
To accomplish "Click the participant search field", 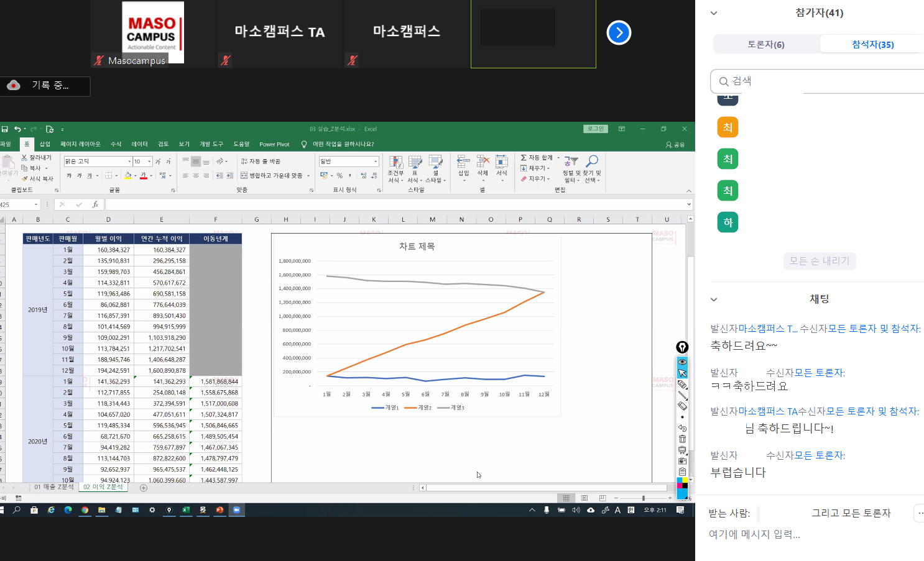I will (x=815, y=81).
